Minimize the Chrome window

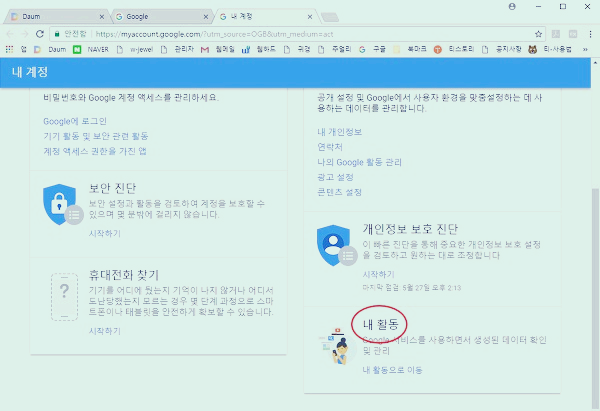point(538,7)
